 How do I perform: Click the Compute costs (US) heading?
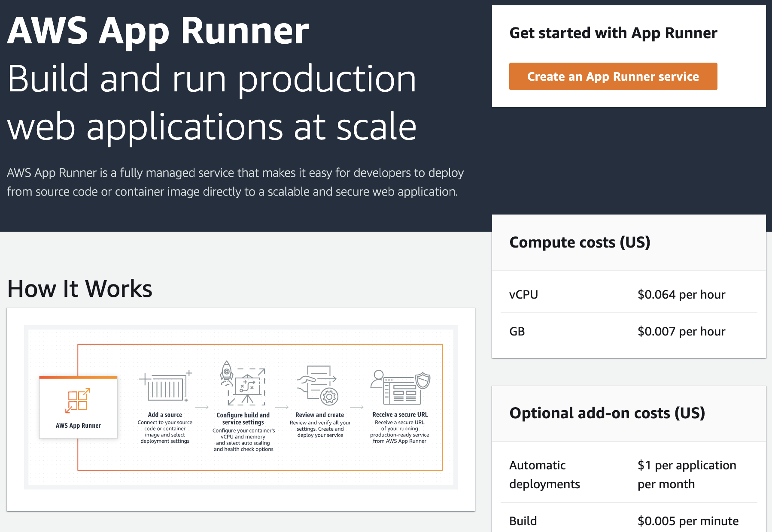[x=580, y=242]
